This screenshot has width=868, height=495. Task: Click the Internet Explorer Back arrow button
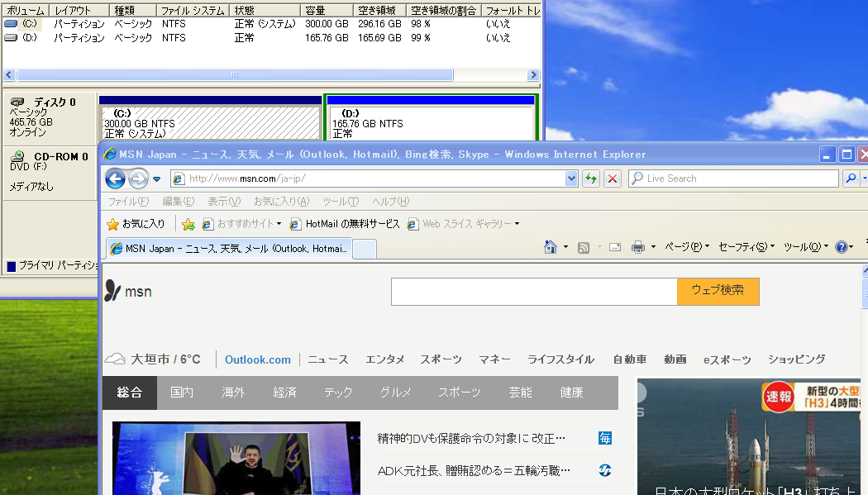point(115,178)
